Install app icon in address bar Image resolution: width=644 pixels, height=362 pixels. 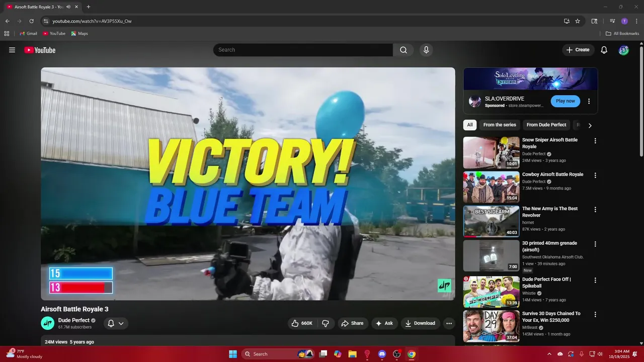(x=567, y=21)
